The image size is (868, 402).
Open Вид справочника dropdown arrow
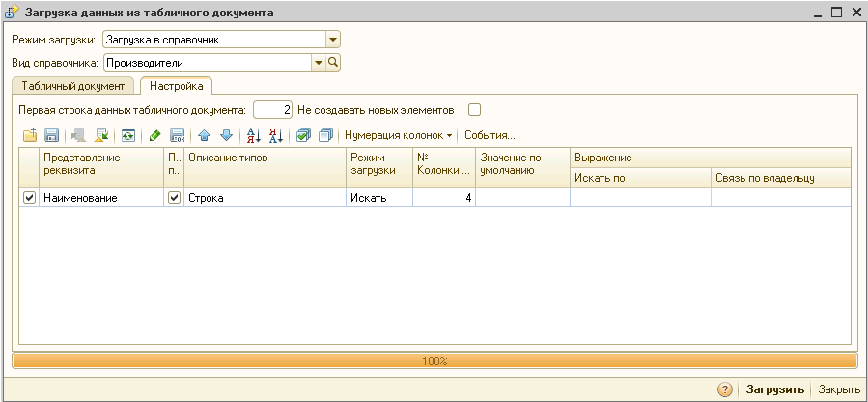click(x=319, y=63)
